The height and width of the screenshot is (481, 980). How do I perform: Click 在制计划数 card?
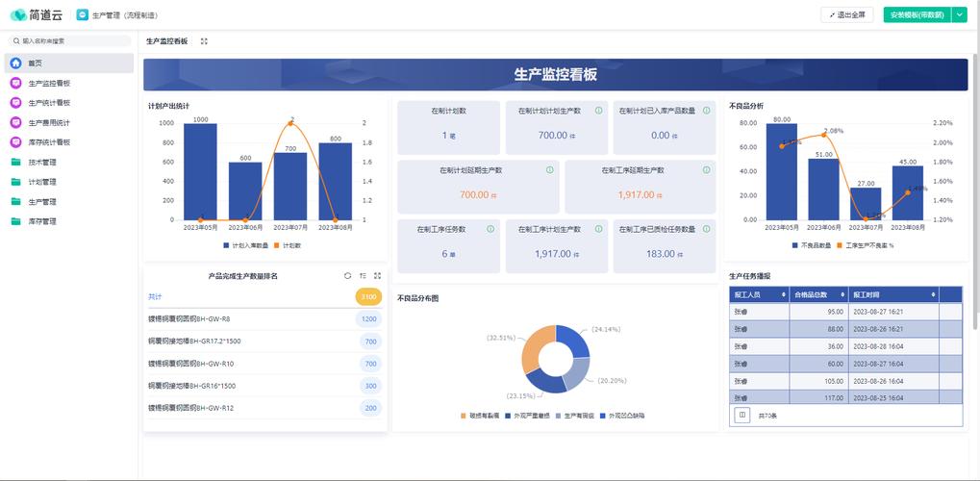point(449,128)
